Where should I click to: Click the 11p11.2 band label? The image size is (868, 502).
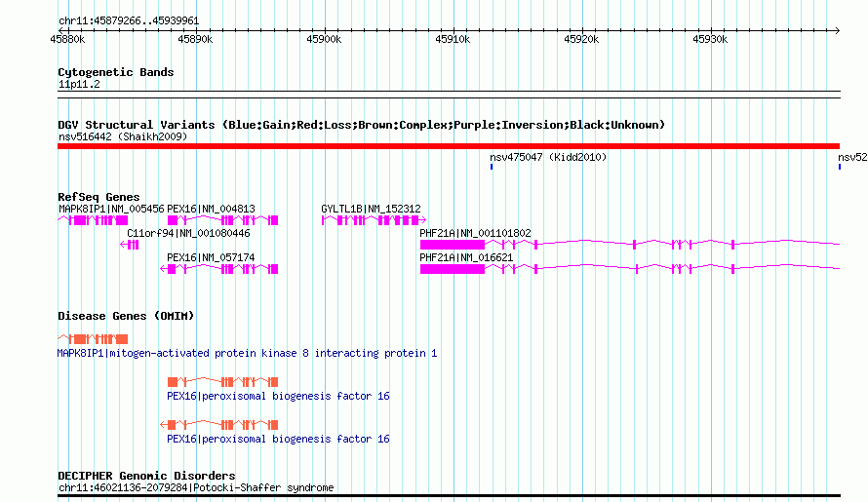(x=79, y=84)
